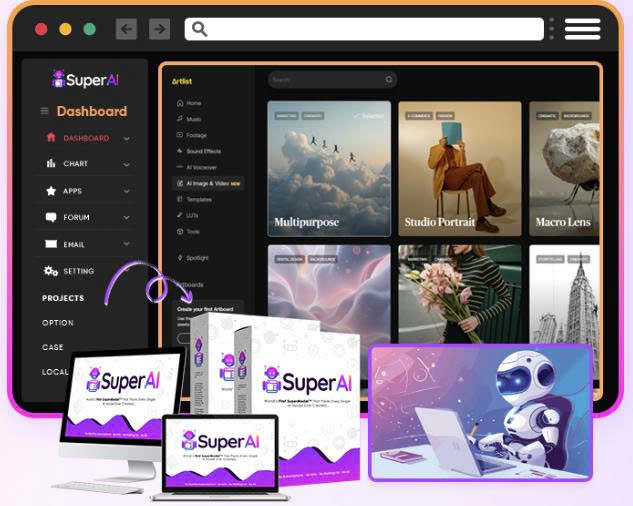The height and width of the screenshot is (506, 633).
Task: Click the red window dot
Action: point(41,29)
